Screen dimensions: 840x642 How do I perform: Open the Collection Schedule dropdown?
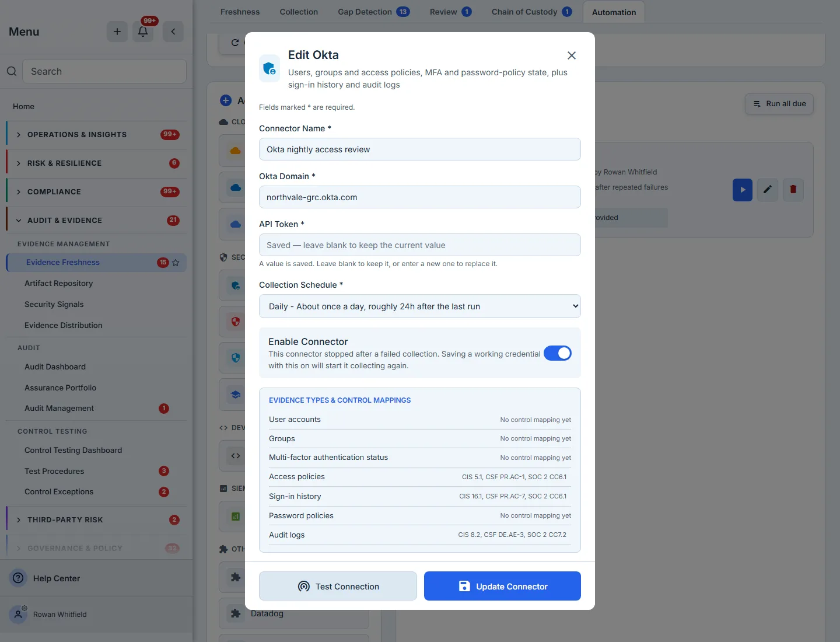point(420,306)
